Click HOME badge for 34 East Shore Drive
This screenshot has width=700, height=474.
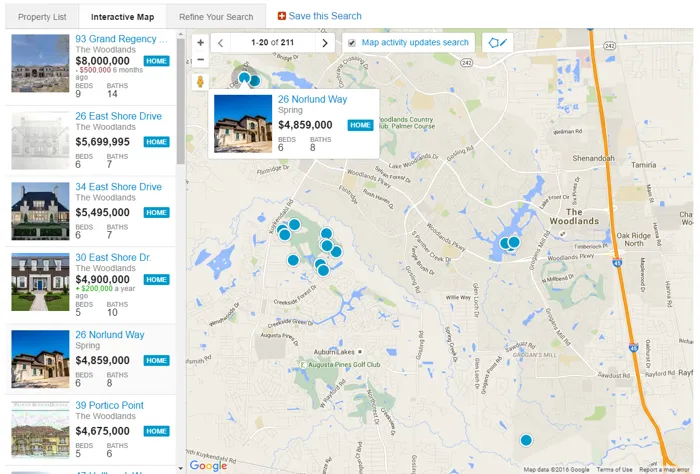click(x=156, y=212)
